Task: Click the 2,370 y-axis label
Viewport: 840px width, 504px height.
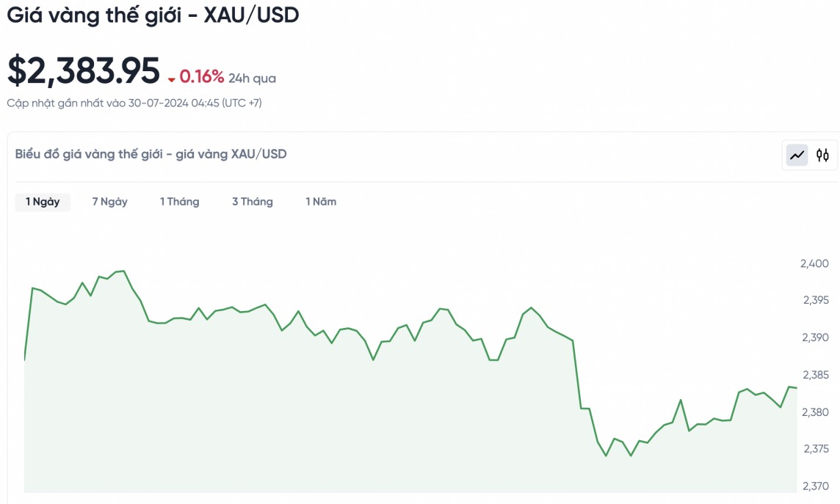Action: coord(814,486)
